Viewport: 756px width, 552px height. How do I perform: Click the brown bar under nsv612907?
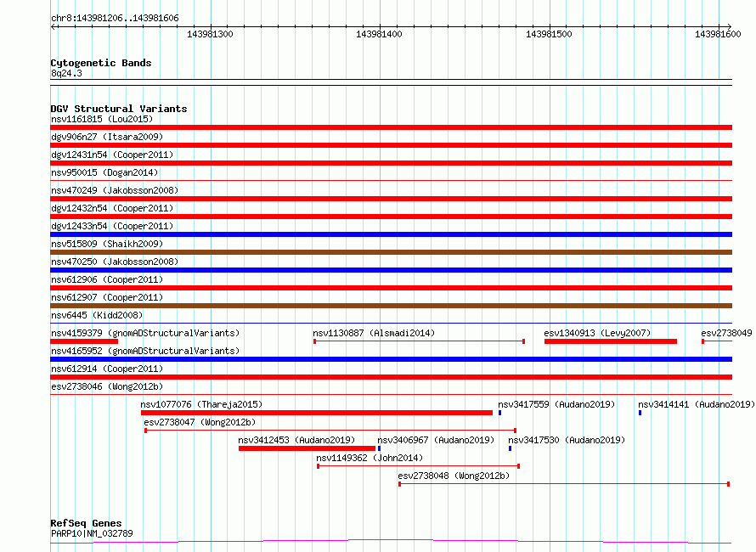(x=391, y=306)
